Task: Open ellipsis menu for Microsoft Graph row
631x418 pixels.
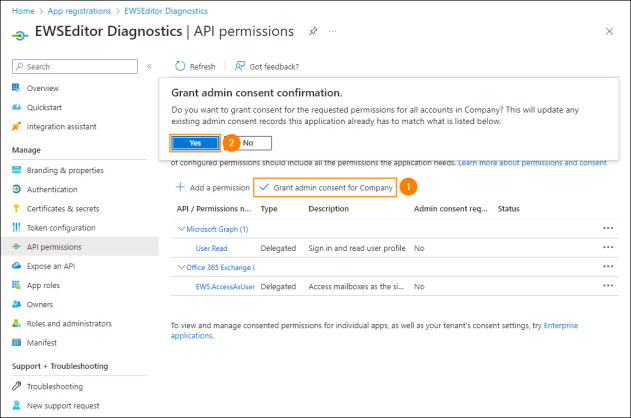Action: coord(608,228)
